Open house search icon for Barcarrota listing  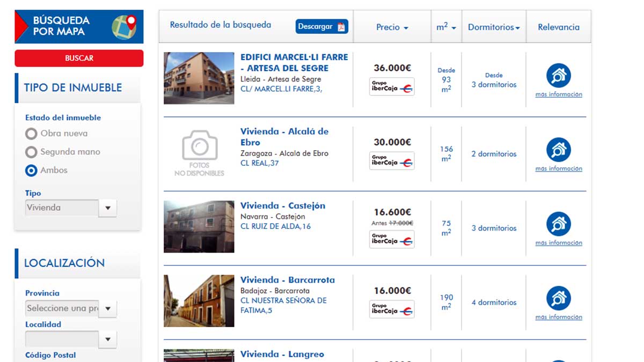pos(558,299)
